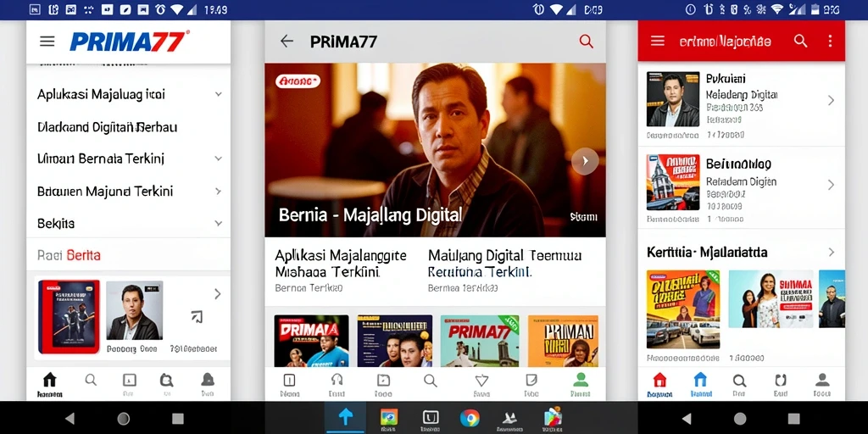Go to the red Home tab in right phone
868x434 pixels.
[659, 385]
